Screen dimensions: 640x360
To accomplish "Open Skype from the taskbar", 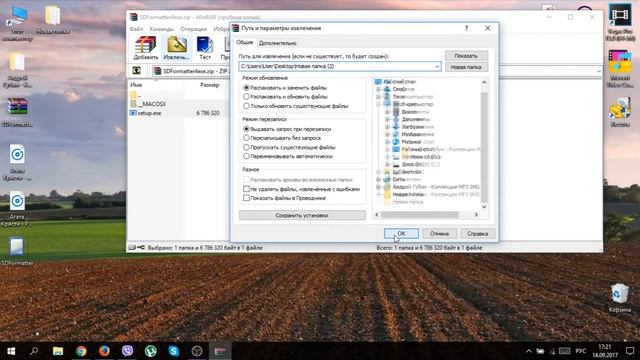I will [174, 351].
